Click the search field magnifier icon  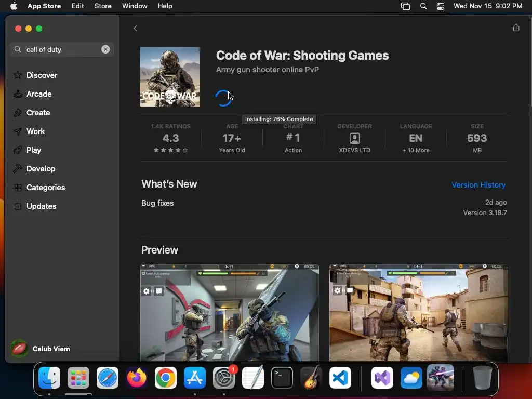pos(18,49)
